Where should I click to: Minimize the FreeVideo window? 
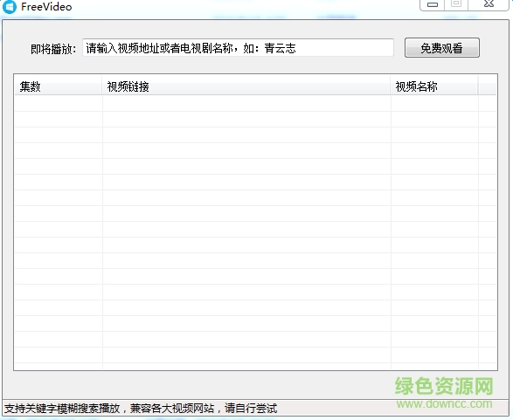click(433, 4)
